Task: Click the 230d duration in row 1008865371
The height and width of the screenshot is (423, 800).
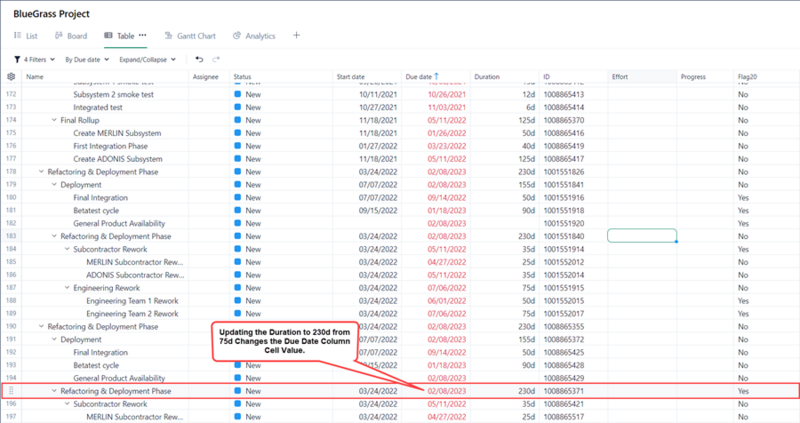Action: click(x=527, y=391)
